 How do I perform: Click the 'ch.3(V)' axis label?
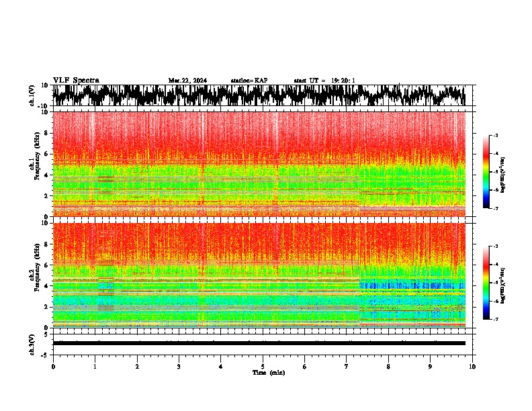32,345
